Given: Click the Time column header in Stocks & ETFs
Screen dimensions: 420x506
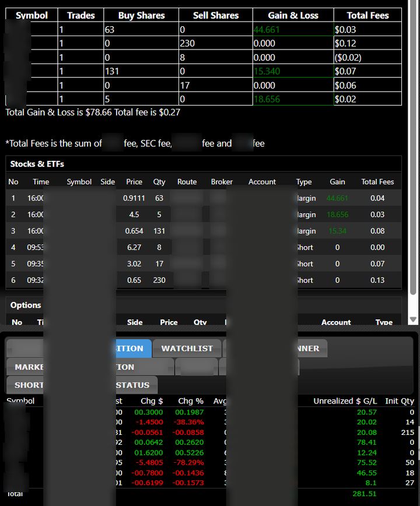Looking at the screenshot, I should click(x=41, y=182).
